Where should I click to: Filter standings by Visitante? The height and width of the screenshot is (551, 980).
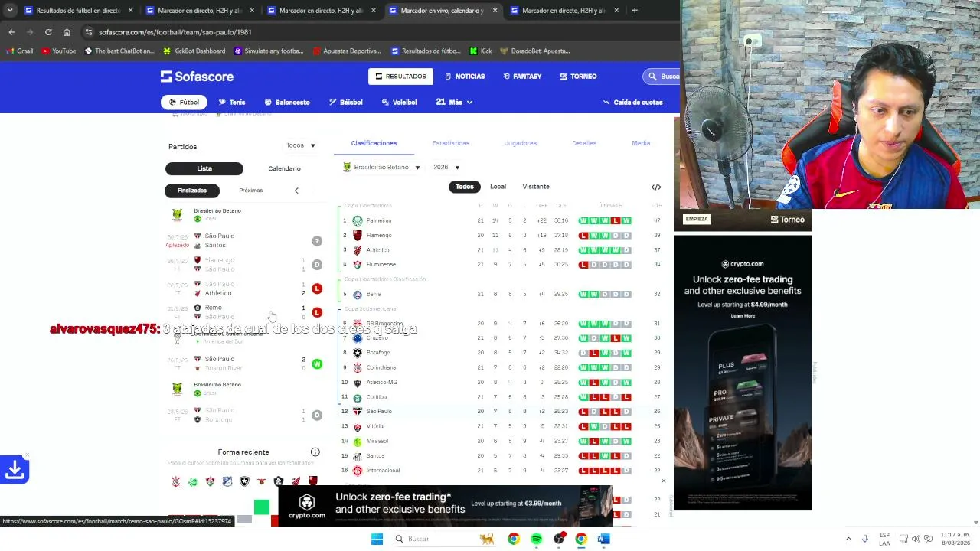pos(536,187)
